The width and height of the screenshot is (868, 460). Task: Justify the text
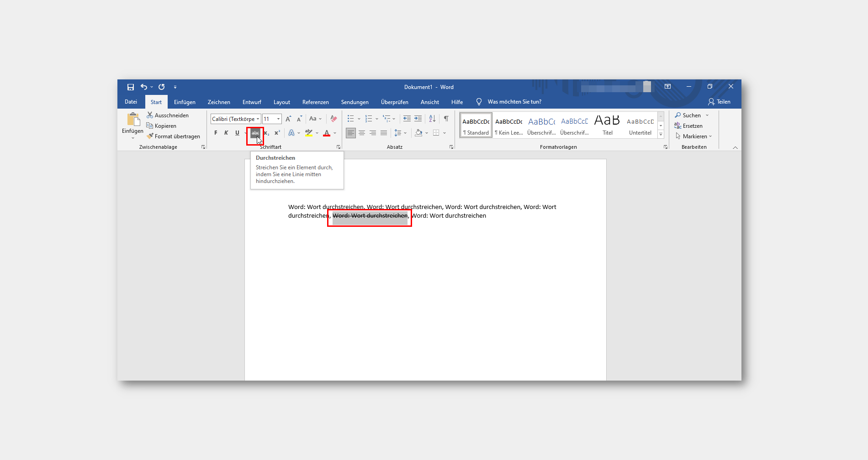tap(384, 133)
